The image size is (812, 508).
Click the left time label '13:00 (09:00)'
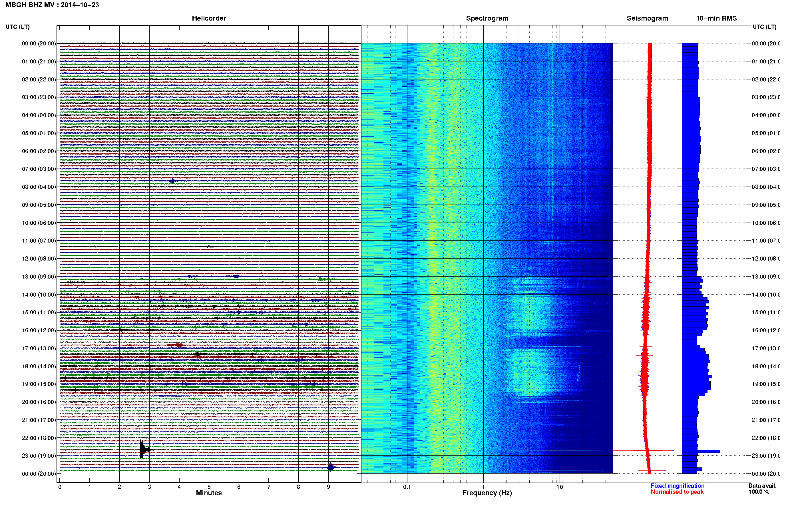pyautogui.click(x=39, y=277)
